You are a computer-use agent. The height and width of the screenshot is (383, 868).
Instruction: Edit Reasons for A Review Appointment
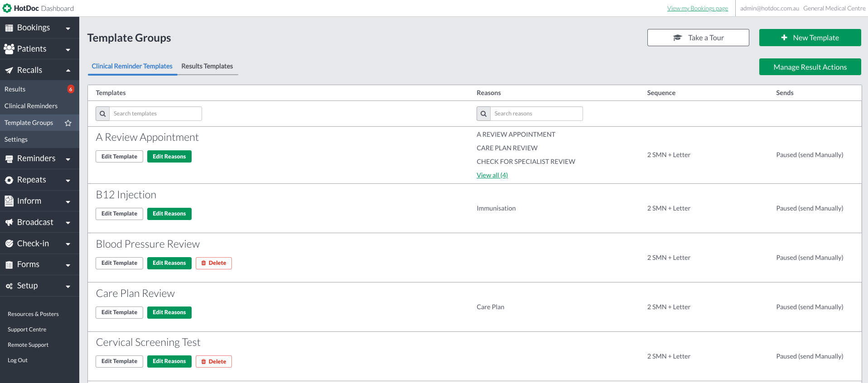pos(169,157)
